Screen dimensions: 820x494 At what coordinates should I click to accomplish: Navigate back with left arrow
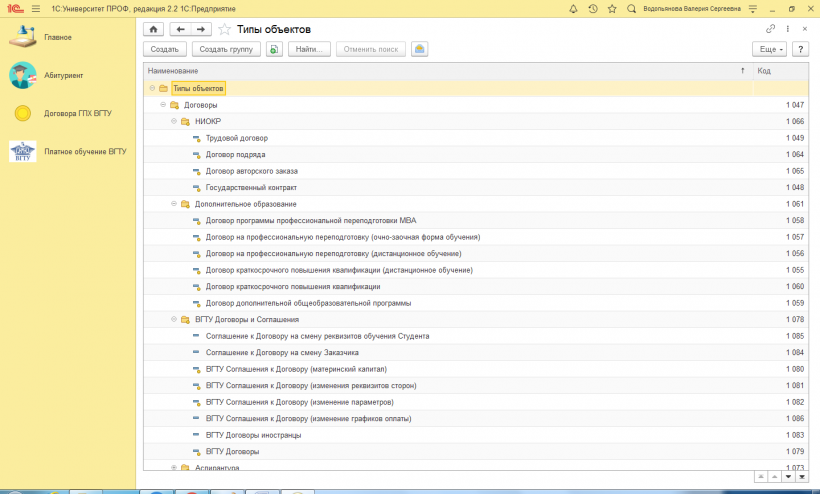pos(180,29)
